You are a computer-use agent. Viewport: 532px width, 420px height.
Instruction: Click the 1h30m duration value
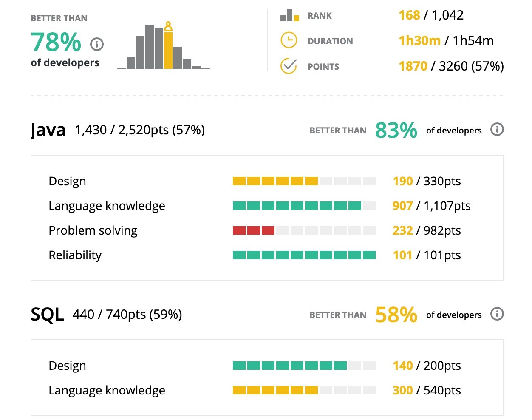click(x=419, y=41)
